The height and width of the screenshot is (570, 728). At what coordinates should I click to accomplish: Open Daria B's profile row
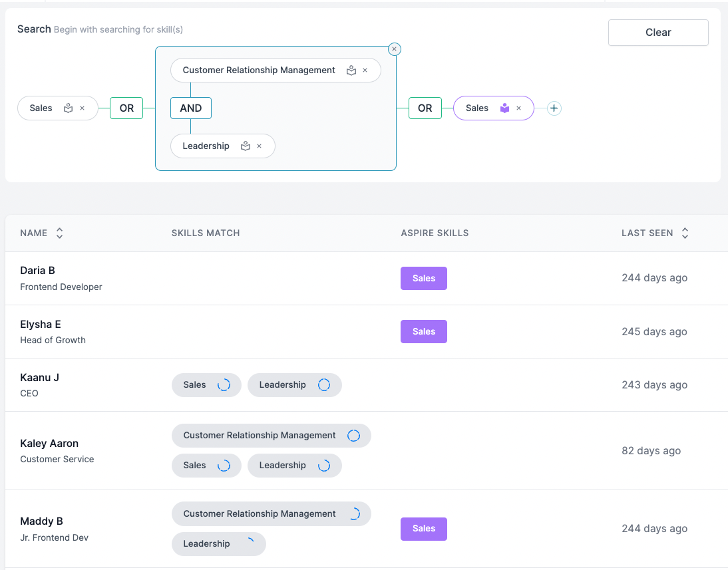366,279
